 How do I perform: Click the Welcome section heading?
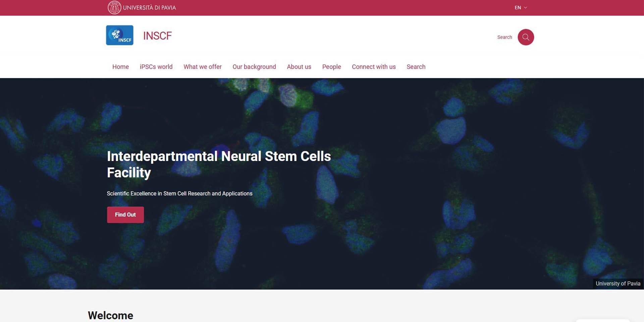coord(110,315)
